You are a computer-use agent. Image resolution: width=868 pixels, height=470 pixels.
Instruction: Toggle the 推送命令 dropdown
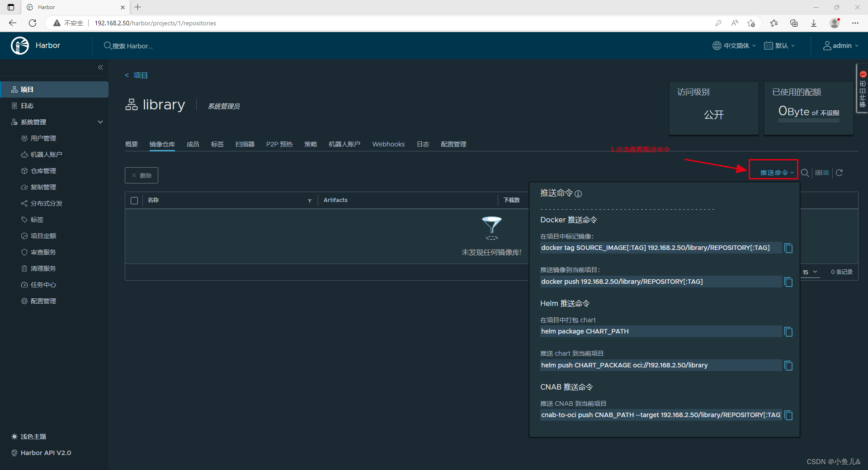[777, 173]
